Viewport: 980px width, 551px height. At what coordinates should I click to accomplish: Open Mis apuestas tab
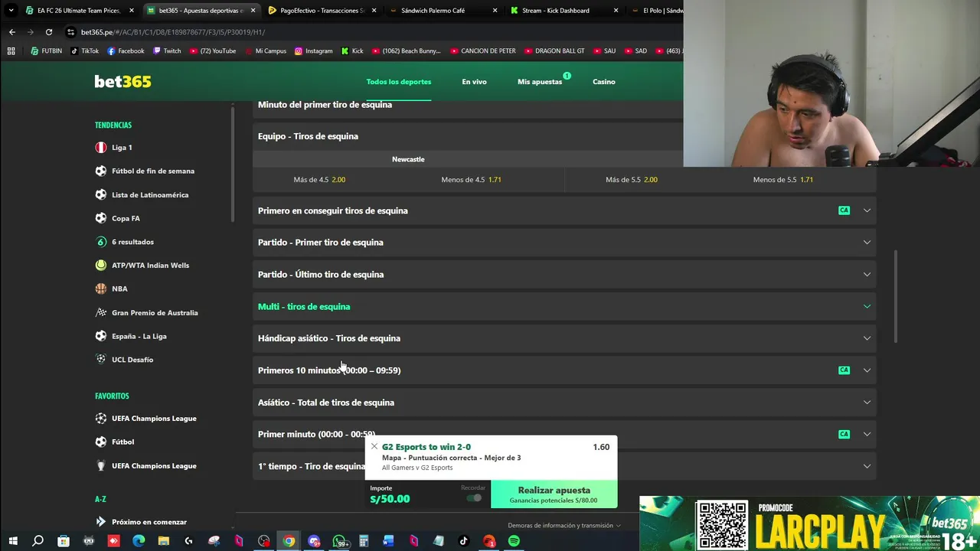pyautogui.click(x=540, y=81)
